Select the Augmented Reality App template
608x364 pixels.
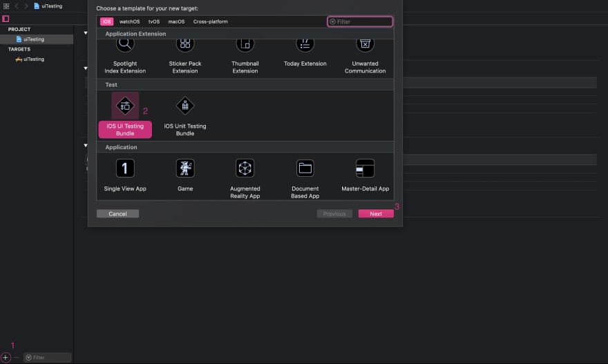coord(245,179)
